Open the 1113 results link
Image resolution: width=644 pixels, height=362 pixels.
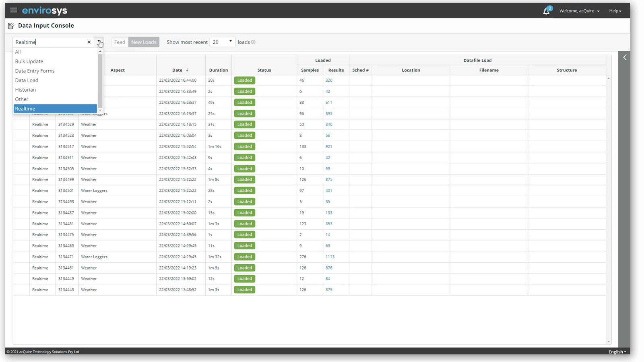coord(330,257)
